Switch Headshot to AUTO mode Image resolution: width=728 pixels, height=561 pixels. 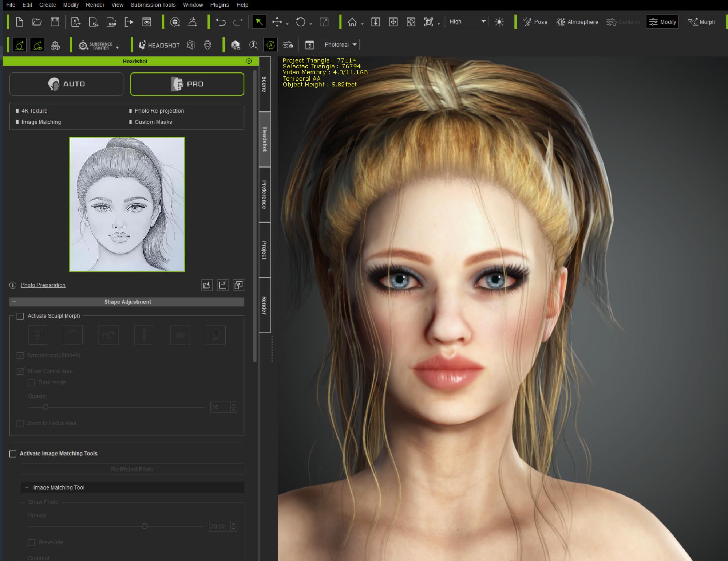66,84
